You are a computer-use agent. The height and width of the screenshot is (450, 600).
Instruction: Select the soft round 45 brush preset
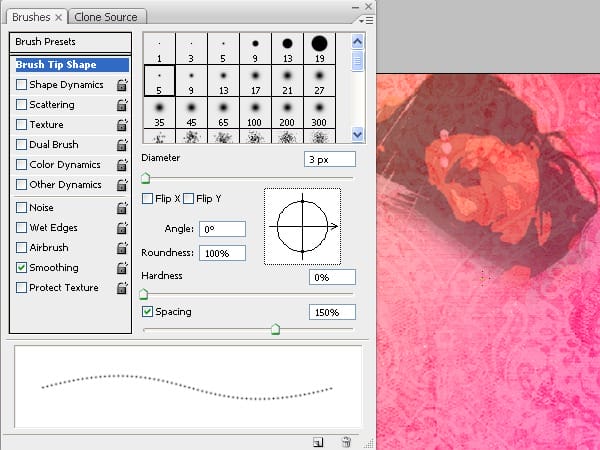[191, 113]
